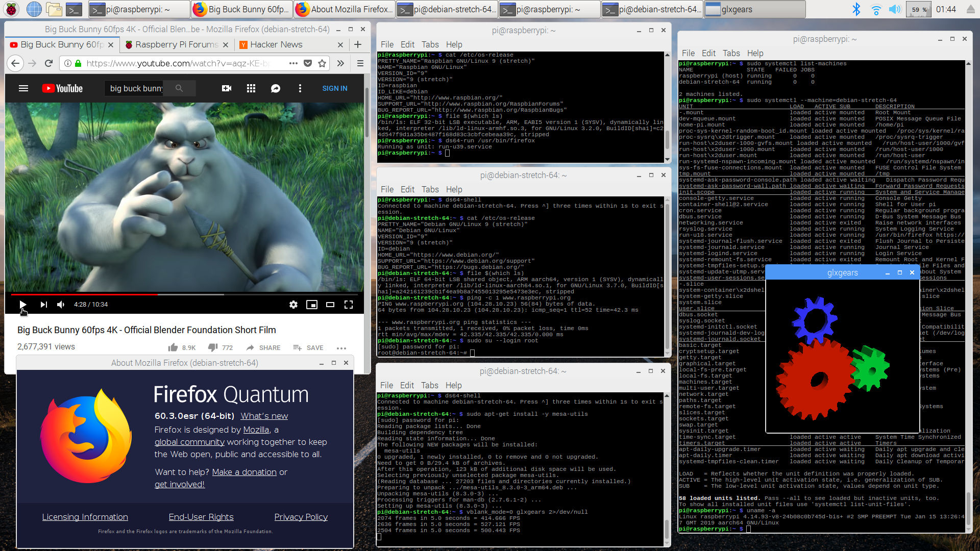Click the miniplayer icon in player

pyautogui.click(x=311, y=305)
